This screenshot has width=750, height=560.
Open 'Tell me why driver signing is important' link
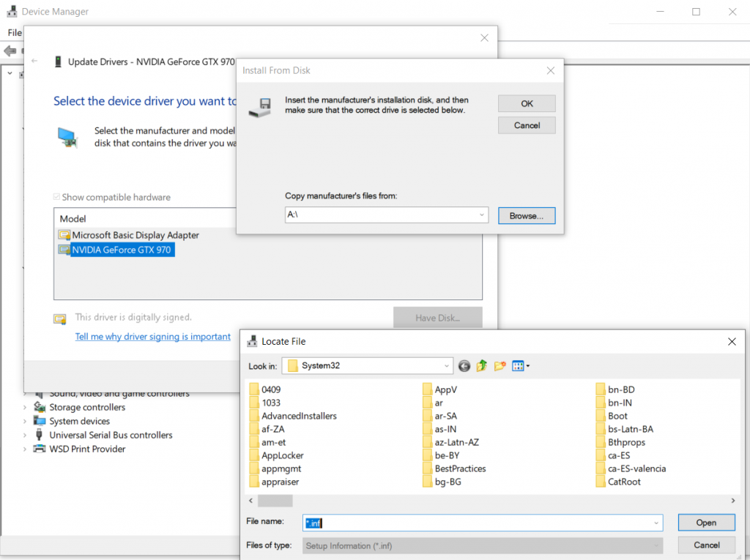click(x=152, y=337)
